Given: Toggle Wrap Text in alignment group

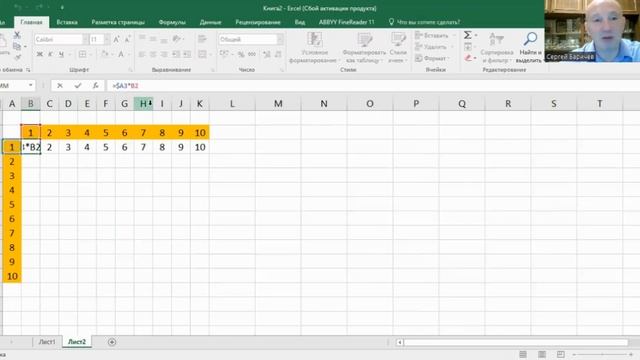Looking at the screenshot, I should 202,39.
